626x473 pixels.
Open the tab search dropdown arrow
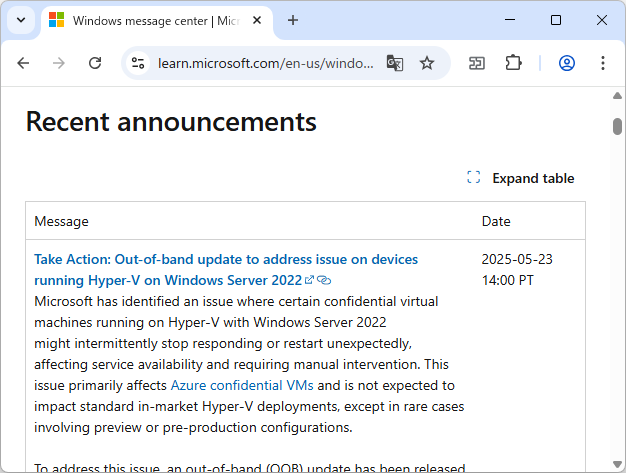(21, 20)
